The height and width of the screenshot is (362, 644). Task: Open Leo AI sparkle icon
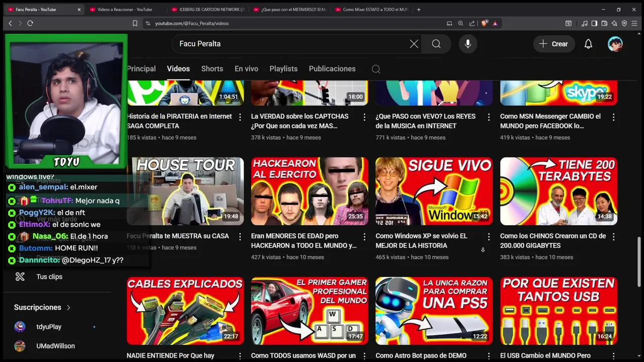(614, 23)
